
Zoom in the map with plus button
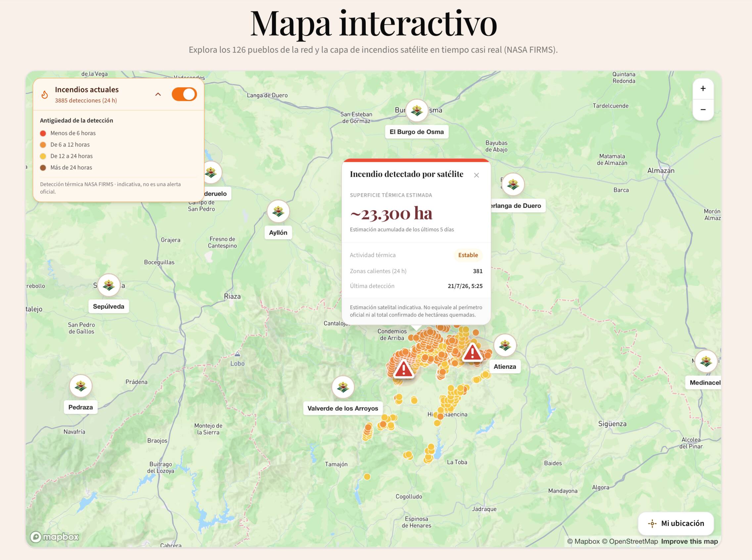tap(703, 88)
